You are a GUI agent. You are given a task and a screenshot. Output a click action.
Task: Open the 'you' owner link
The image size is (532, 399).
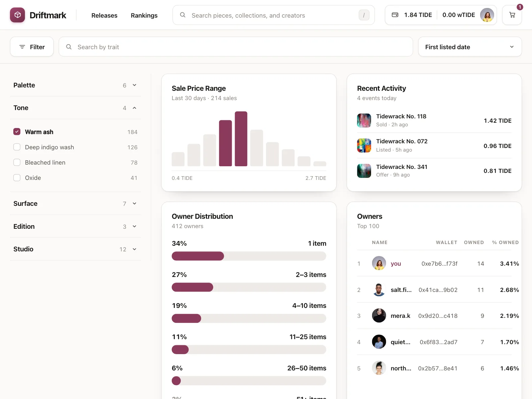coord(396,264)
